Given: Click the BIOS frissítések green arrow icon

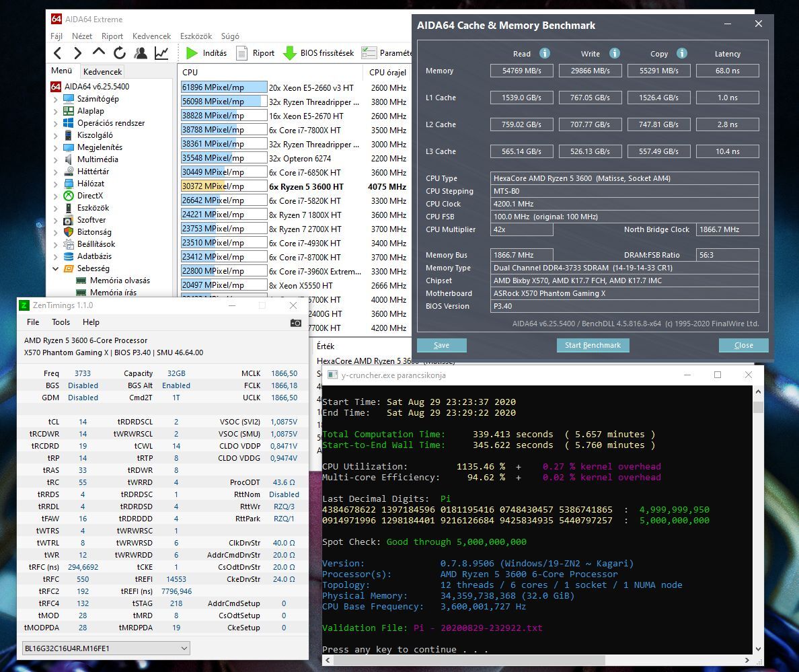Looking at the screenshot, I should point(290,53).
